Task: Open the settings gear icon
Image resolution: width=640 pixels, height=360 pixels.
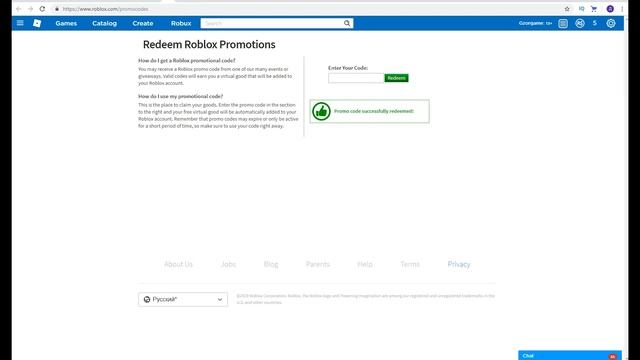Action: [611, 23]
